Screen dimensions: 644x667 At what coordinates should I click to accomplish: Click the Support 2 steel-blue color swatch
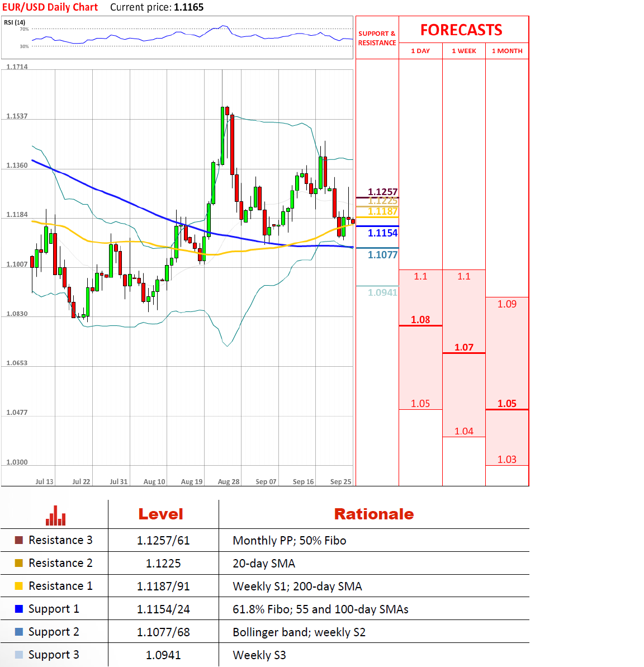[18, 632]
